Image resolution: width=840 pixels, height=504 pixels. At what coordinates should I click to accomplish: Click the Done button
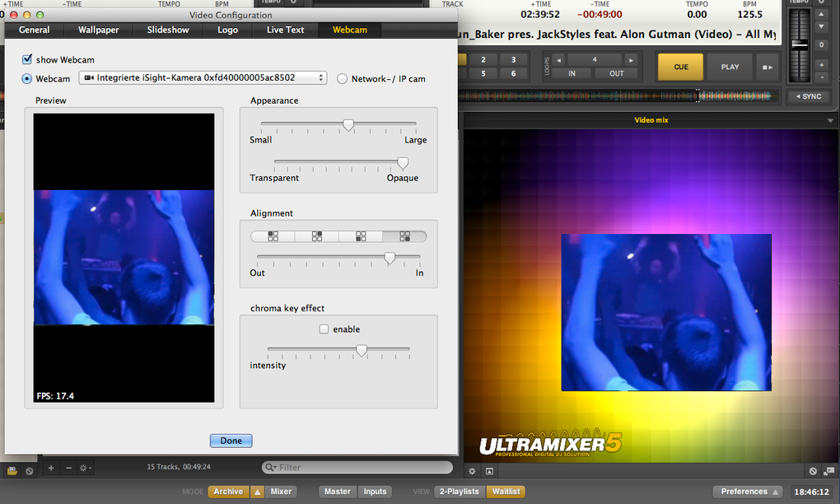[231, 441]
